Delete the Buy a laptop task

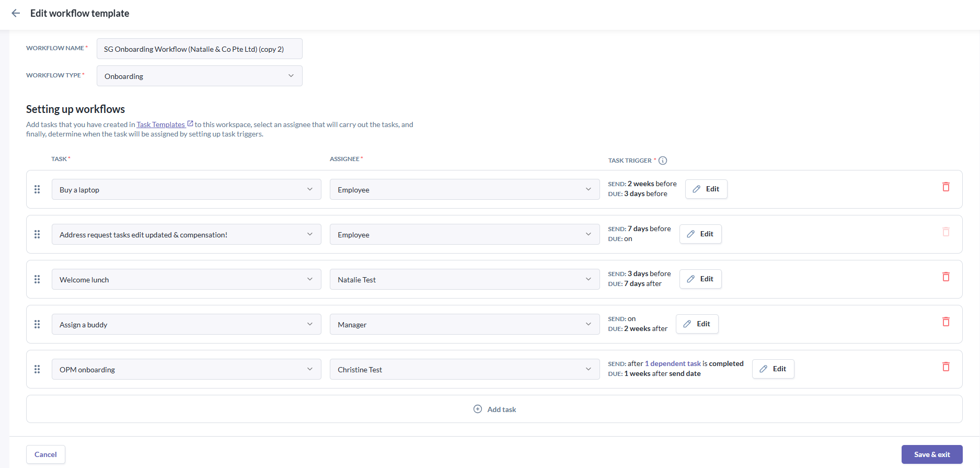click(x=946, y=187)
